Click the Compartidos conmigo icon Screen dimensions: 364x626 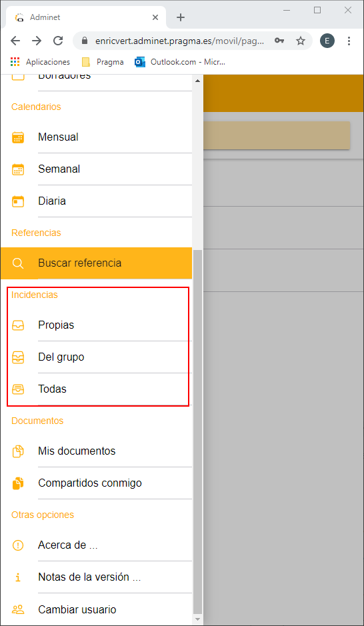click(x=18, y=483)
